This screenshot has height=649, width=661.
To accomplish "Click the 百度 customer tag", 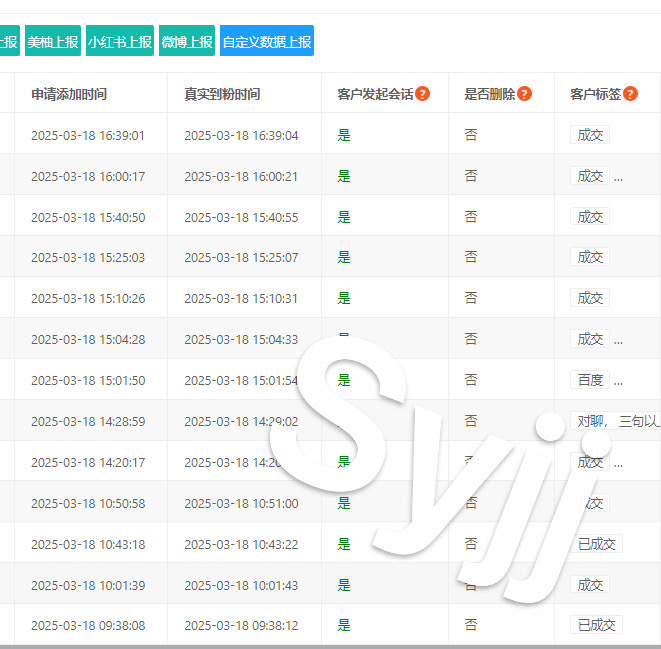I will tap(590, 380).
